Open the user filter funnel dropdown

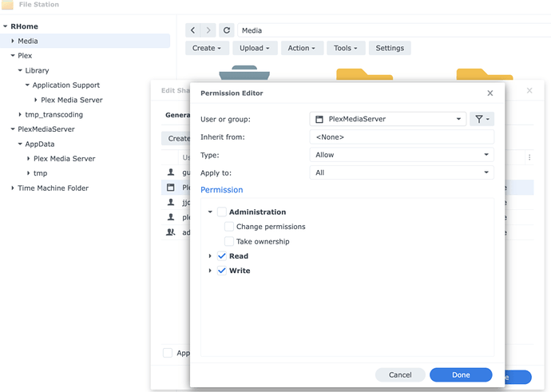[x=482, y=119]
